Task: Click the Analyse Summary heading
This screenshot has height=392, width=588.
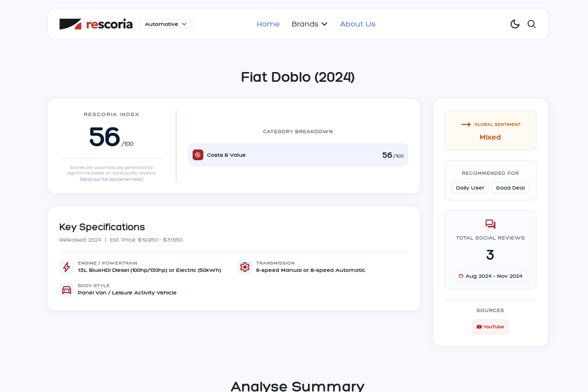Action: (x=297, y=387)
